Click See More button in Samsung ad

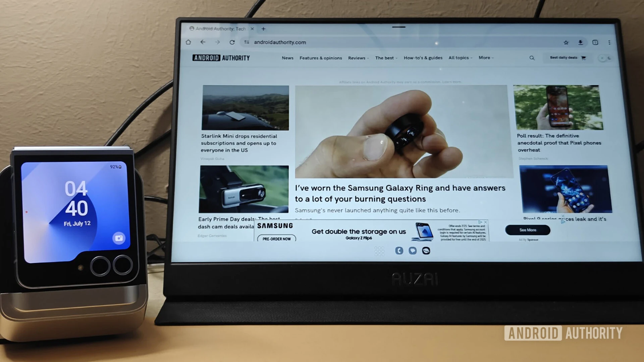[527, 230]
